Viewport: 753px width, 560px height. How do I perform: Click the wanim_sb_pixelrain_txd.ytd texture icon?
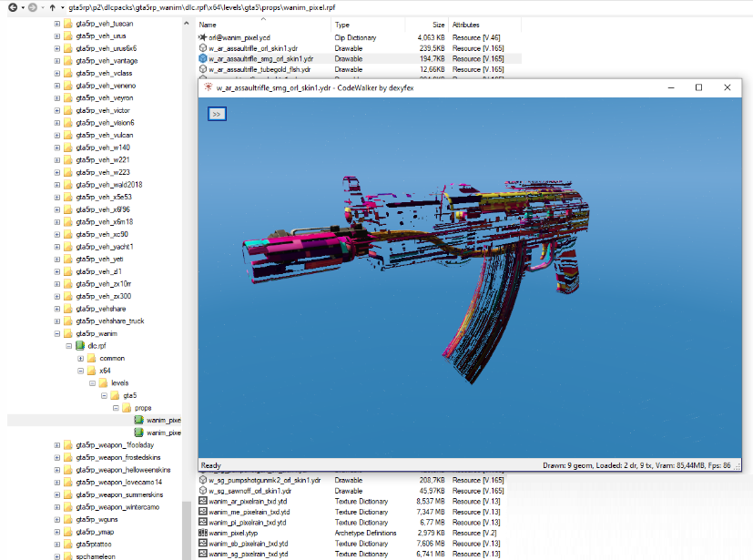pyautogui.click(x=203, y=544)
